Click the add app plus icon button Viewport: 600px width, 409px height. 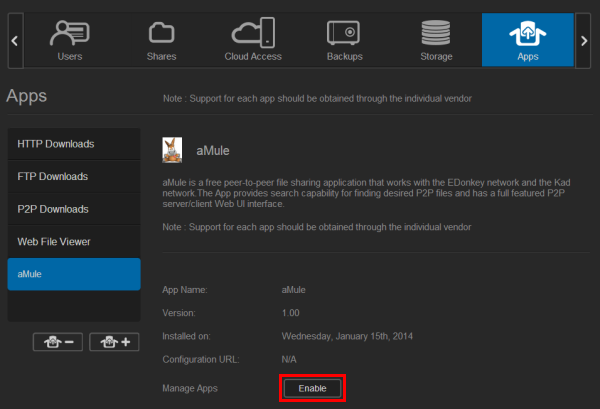point(114,342)
